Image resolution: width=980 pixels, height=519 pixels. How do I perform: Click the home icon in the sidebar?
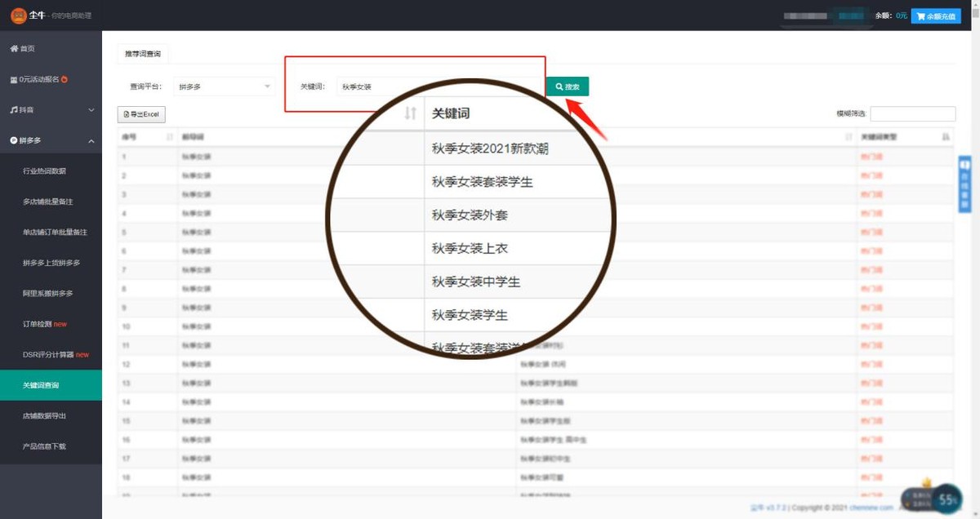pos(15,47)
